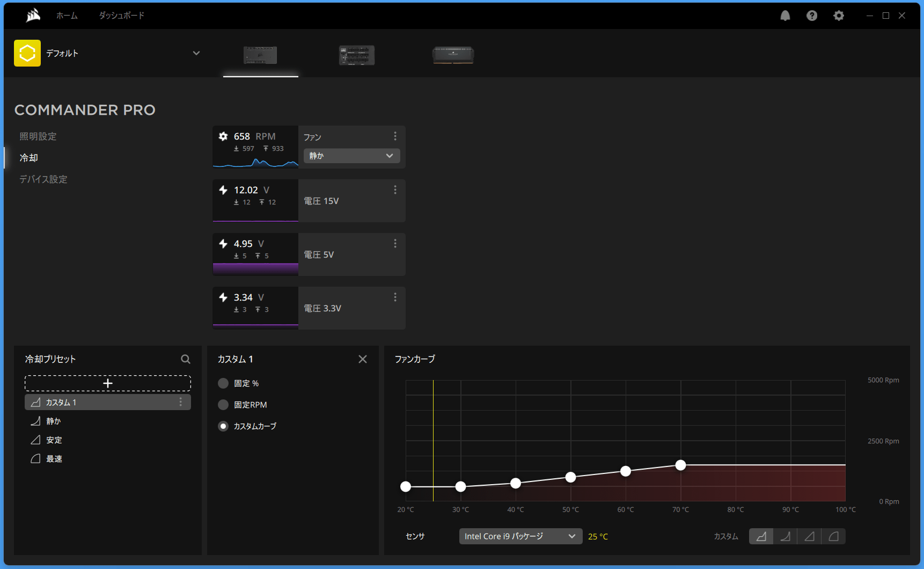Click the 最速 preset curve icon
924x569 pixels.
pos(36,458)
